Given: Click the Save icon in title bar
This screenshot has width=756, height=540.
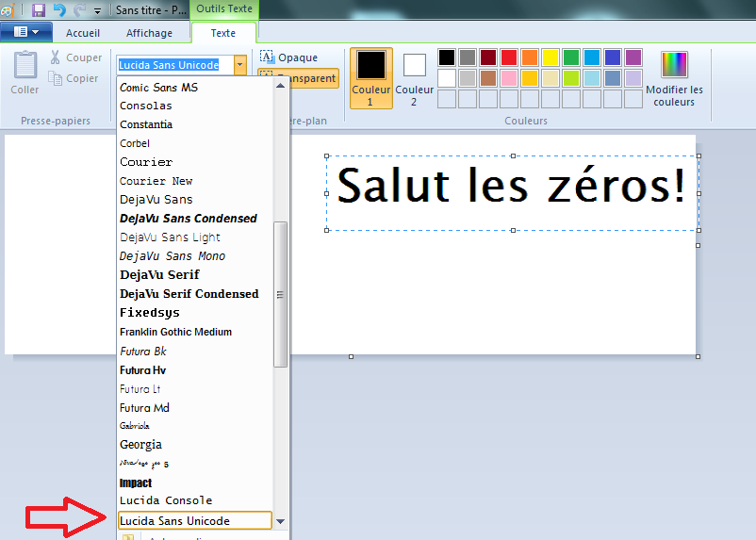Looking at the screenshot, I should click(38, 9).
